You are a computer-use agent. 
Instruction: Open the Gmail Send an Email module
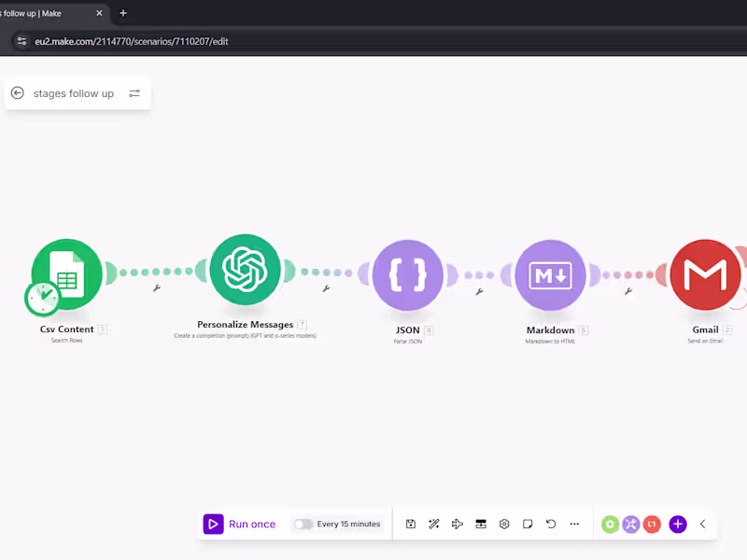[x=706, y=274]
